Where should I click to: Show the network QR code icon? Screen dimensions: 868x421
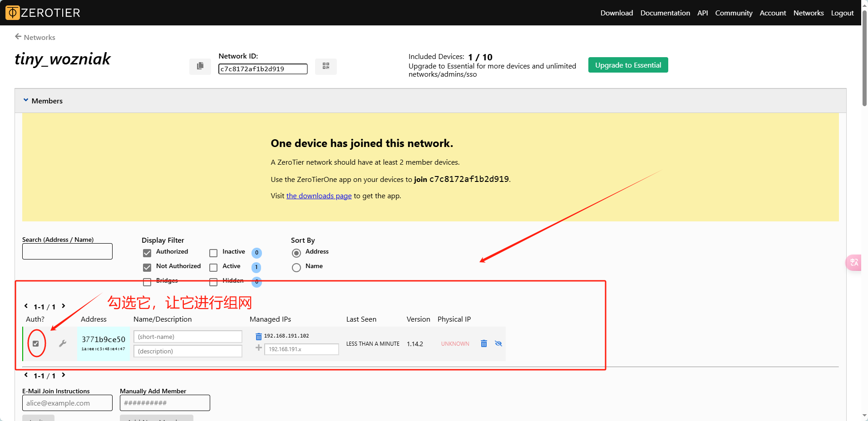pos(326,66)
